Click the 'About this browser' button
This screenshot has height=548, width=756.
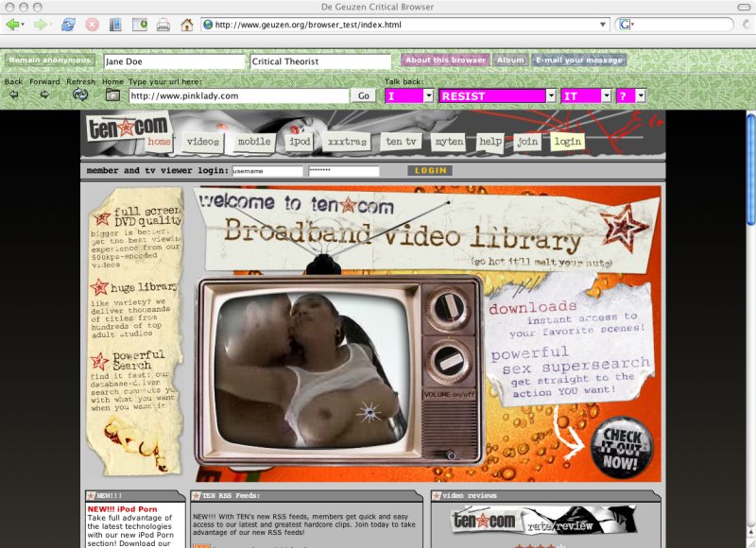pyautogui.click(x=445, y=60)
